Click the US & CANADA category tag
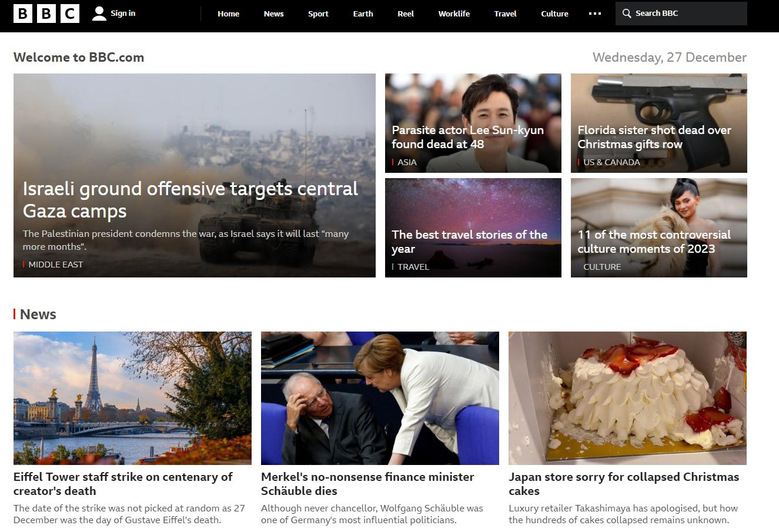This screenshot has height=532, width=779. (611, 162)
